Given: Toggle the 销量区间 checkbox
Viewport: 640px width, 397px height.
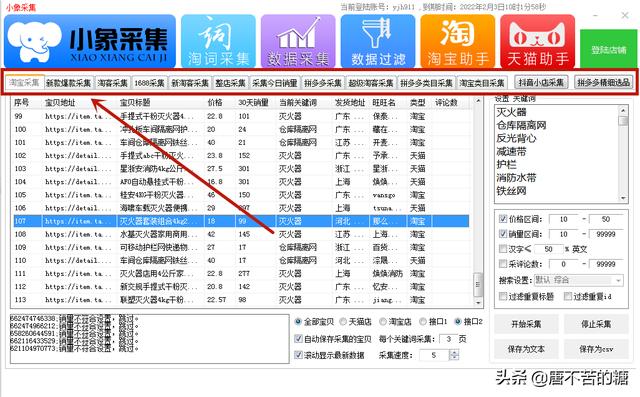Looking at the screenshot, I should point(503,234).
